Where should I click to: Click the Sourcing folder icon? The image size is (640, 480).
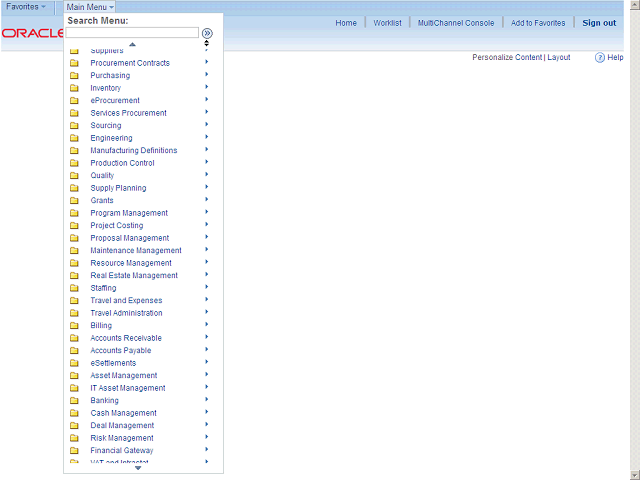pos(74,125)
